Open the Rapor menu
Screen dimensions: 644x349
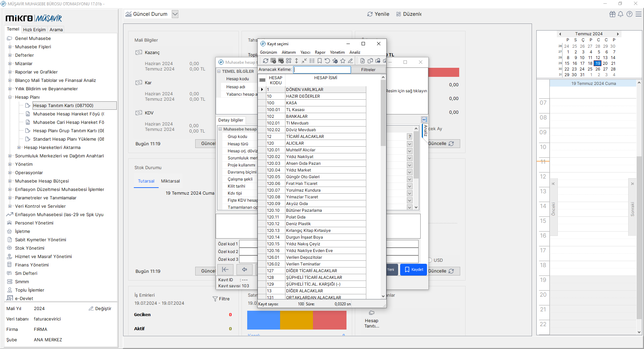320,52
